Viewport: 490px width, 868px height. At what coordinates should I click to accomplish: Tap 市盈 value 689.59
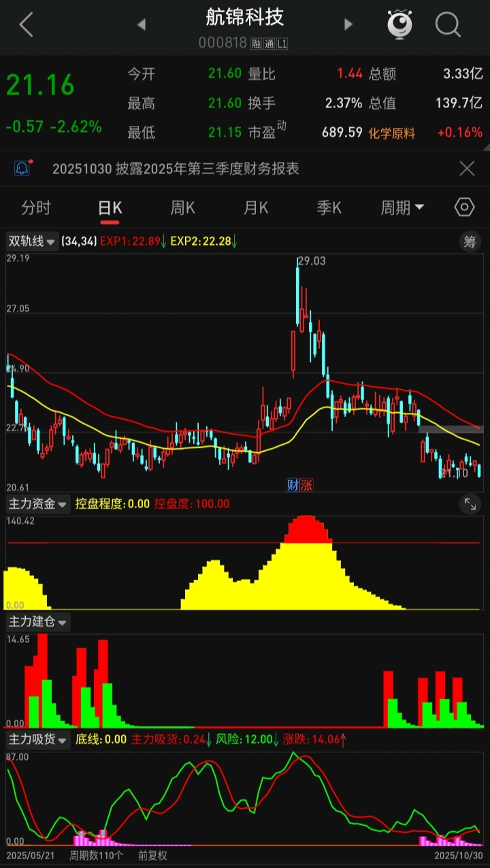(x=342, y=133)
